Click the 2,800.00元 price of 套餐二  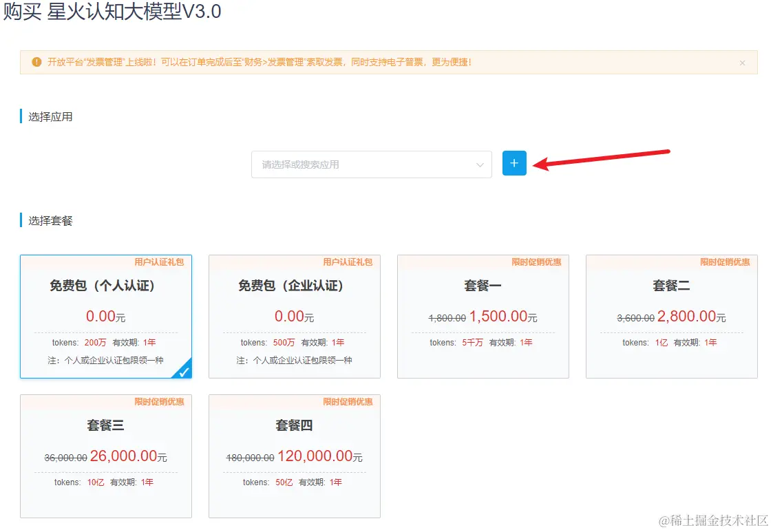pos(691,317)
